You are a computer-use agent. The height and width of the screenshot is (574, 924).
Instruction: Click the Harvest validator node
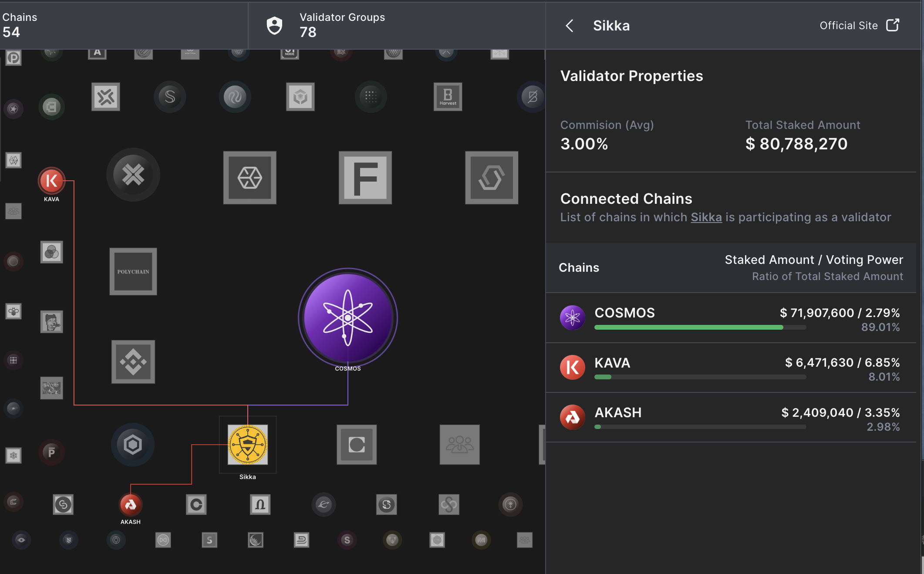[x=448, y=97]
